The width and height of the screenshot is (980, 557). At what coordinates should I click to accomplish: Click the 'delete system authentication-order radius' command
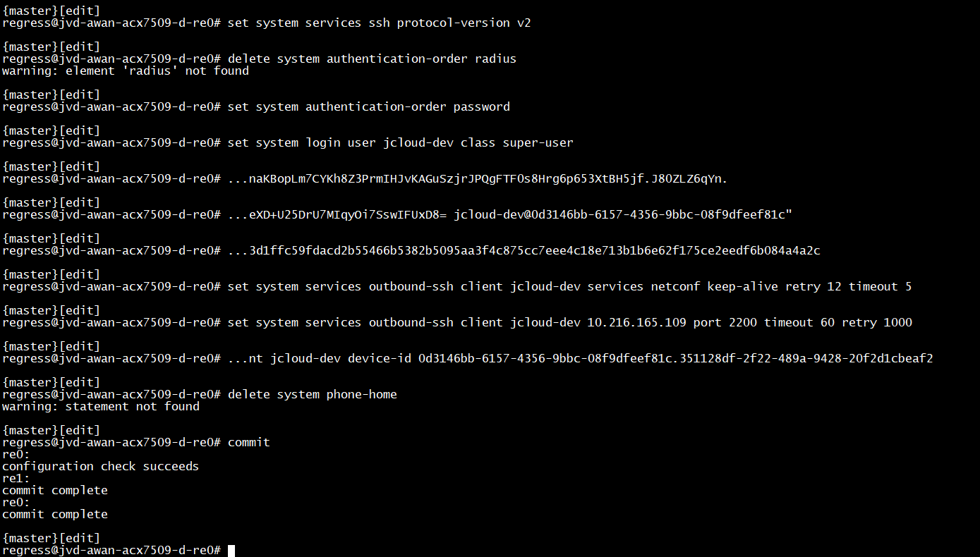(x=372, y=59)
